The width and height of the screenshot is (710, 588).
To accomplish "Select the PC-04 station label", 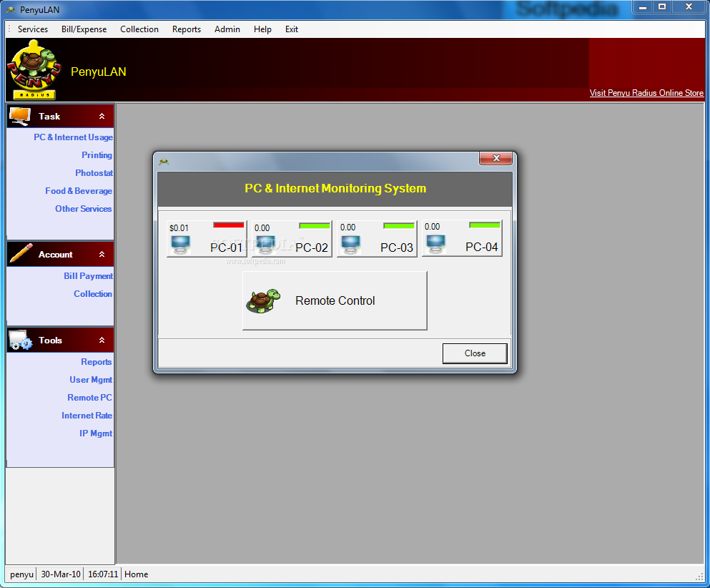I will pos(482,247).
